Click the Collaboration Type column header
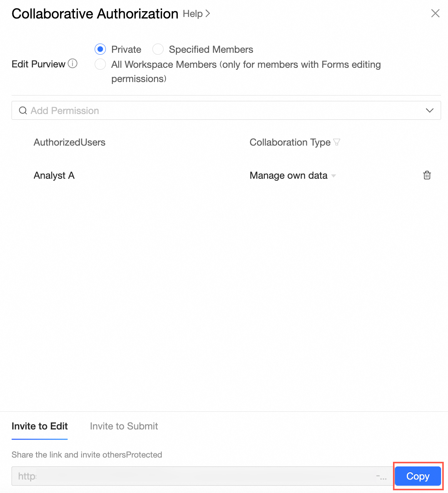This screenshot has height=493, width=448. [290, 142]
